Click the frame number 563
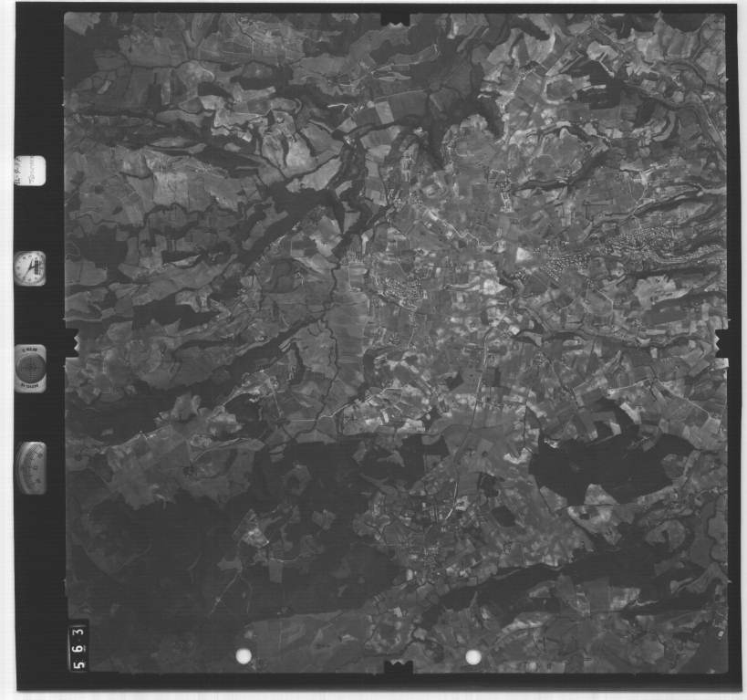747x700 pixels. (x=79, y=648)
